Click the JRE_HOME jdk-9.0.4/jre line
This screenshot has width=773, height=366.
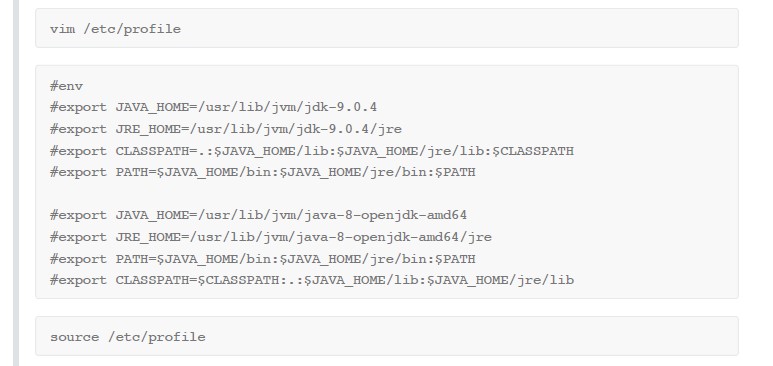coord(226,129)
